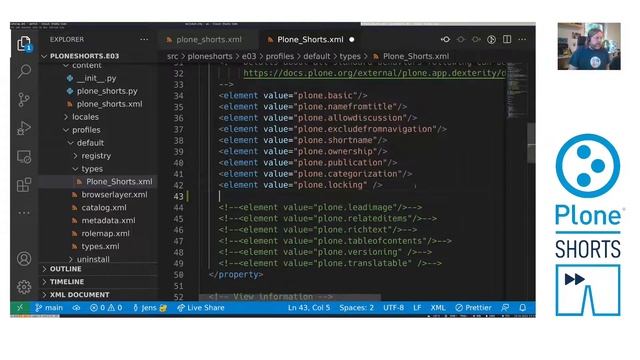The image size is (640, 360).
Task: Change encoding via UTF-8
Action: (x=393, y=308)
